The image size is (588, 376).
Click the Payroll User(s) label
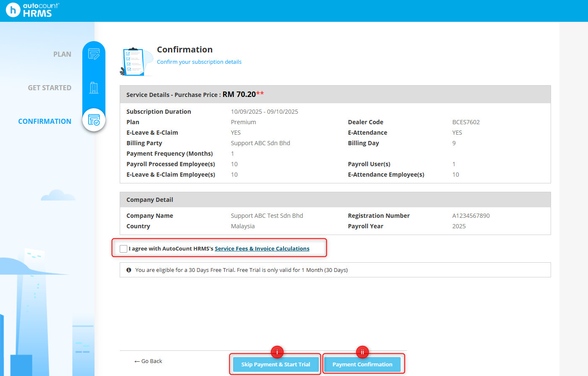click(369, 164)
